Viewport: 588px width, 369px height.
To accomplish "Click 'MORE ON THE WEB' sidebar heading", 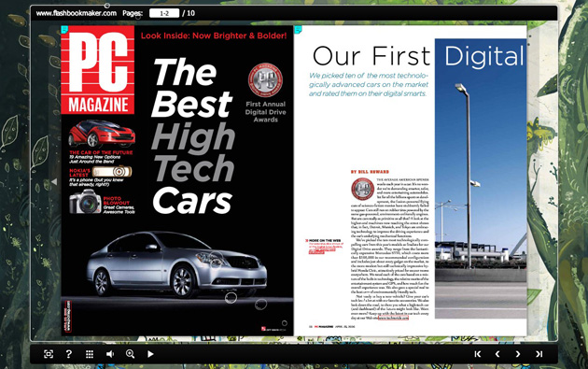I will pos(325,240).
